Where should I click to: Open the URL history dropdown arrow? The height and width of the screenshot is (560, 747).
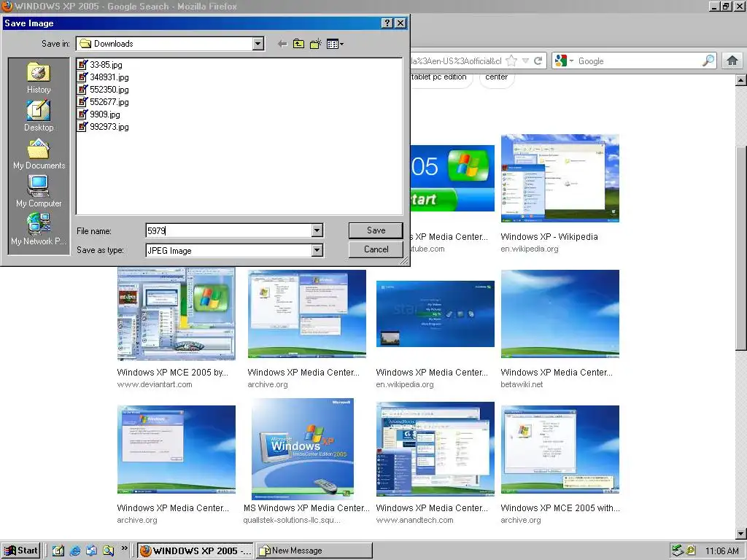pos(525,61)
